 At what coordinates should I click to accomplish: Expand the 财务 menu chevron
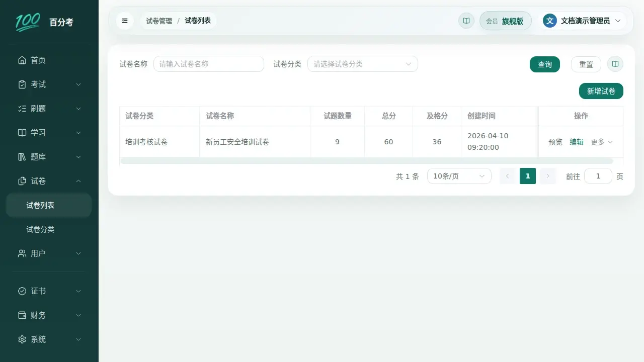(78, 315)
